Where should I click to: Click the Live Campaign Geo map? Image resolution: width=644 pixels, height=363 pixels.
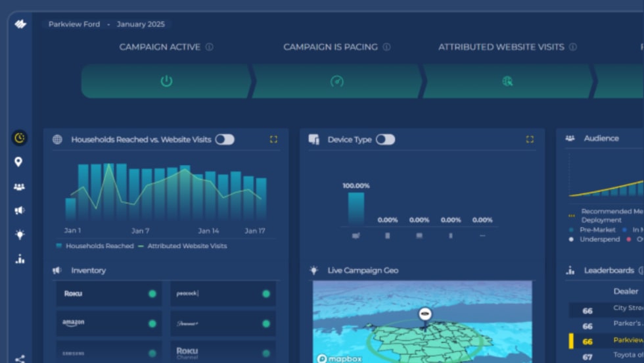(422, 322)
